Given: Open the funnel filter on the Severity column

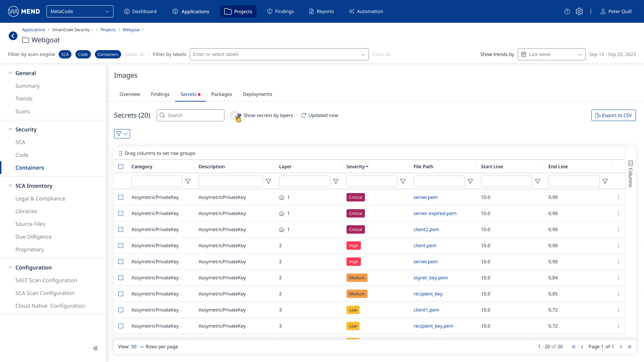Looking at the screenshot, I should (403, 181).
